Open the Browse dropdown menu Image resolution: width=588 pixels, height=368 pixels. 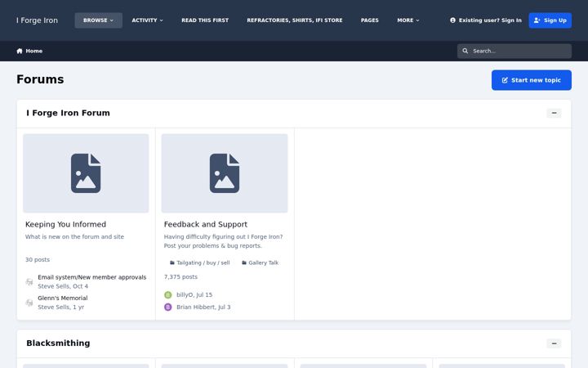(x=98, y=20)
